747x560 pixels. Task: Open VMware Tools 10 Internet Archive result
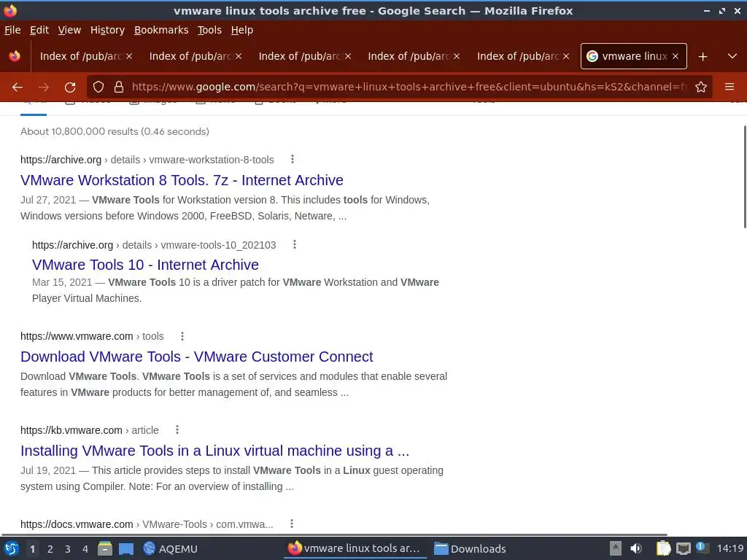tap(145, 265)
